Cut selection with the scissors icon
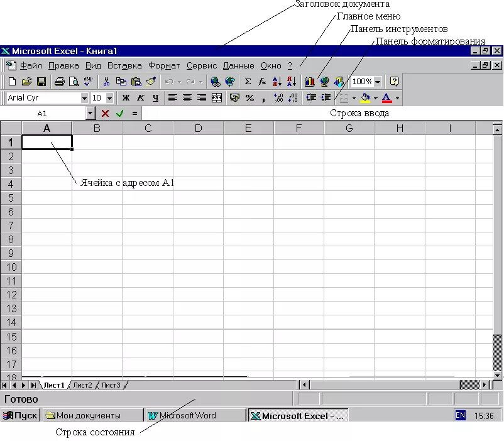This screenshot has width=504, height=441. (x=106, y=82)
